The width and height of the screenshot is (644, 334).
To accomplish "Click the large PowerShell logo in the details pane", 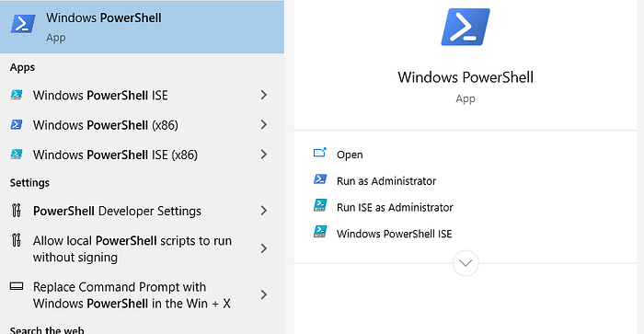I will tap(466, 27).
